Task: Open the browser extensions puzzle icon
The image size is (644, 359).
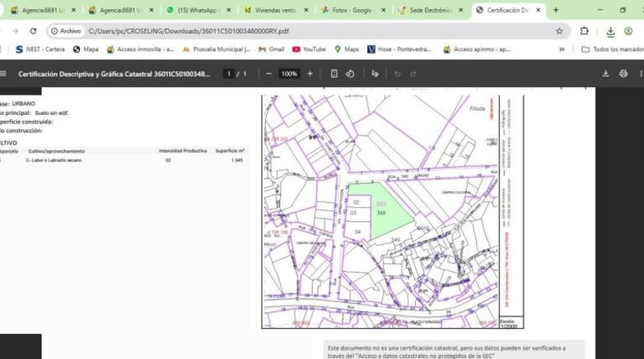Action: click(x=584, y=31)
